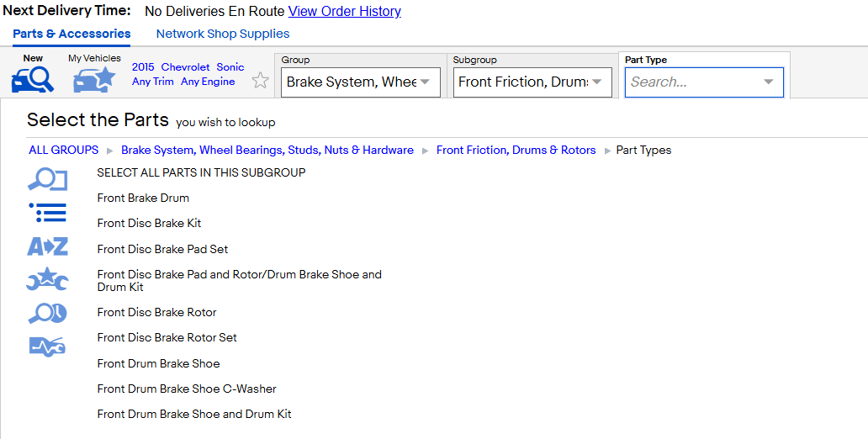Open My Vehicles car-with-star icon
The image size is (868, 439).
[x=94, y=80]
